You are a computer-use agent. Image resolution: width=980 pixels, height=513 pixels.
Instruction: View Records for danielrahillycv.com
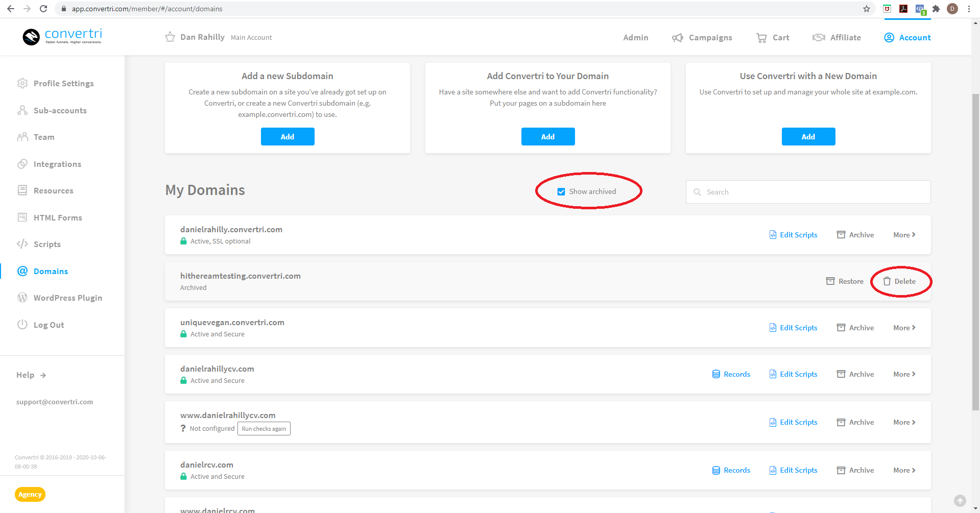[x=731, y=374]
